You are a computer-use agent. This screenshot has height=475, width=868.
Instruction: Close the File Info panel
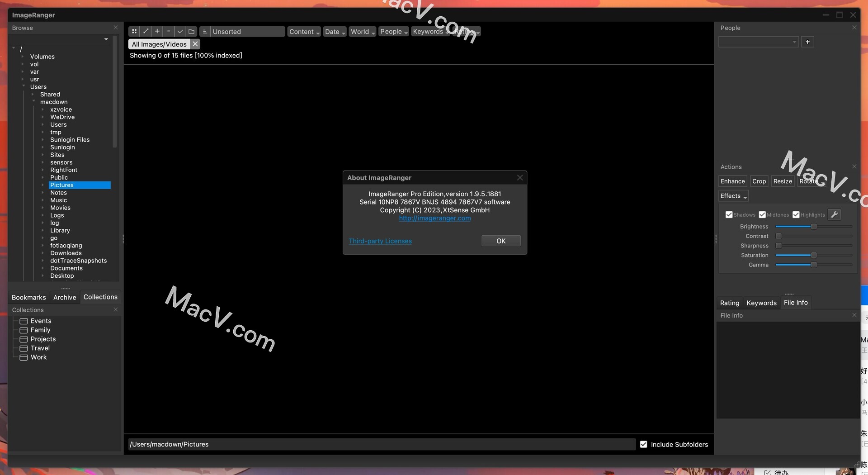[x=854, y=315]
